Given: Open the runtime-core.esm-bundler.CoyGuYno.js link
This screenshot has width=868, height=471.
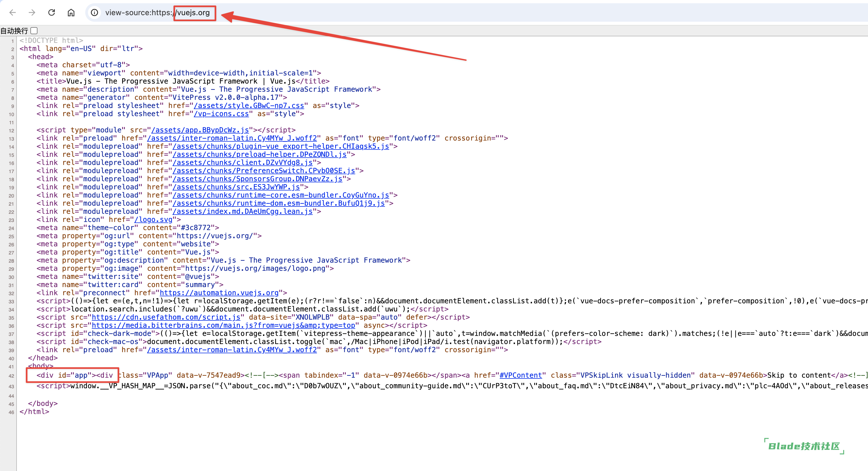Looking at the screenshot, I should click(x=281, y=195).
